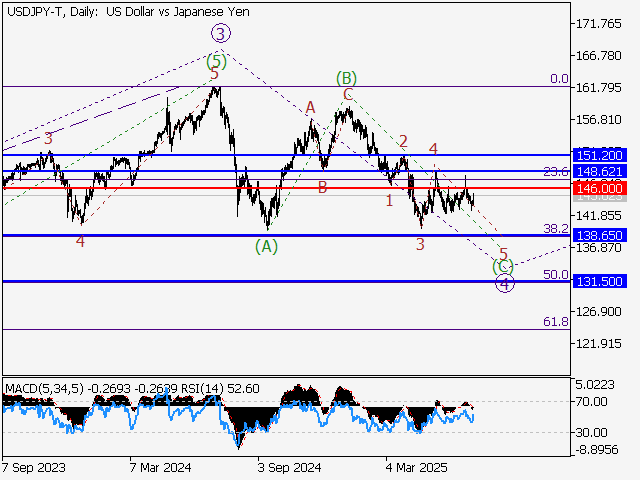Click the circled purple wave 3 marker
The width and height of the screenshot is (640, 480).
pos(219,35)
